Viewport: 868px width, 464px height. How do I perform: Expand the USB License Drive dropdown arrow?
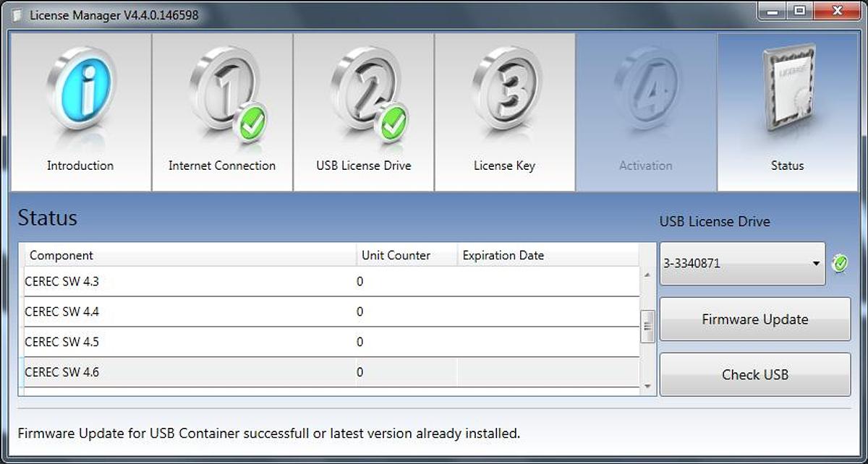tap(816, 264)
